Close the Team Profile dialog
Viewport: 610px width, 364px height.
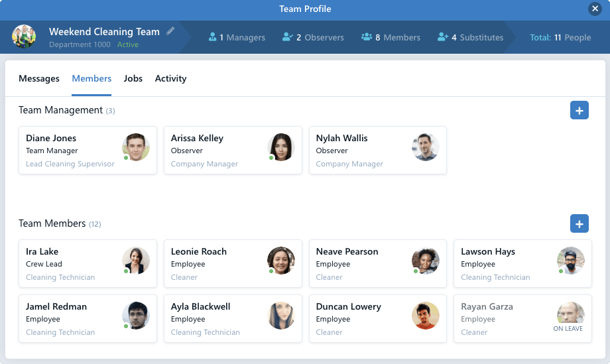595,9
